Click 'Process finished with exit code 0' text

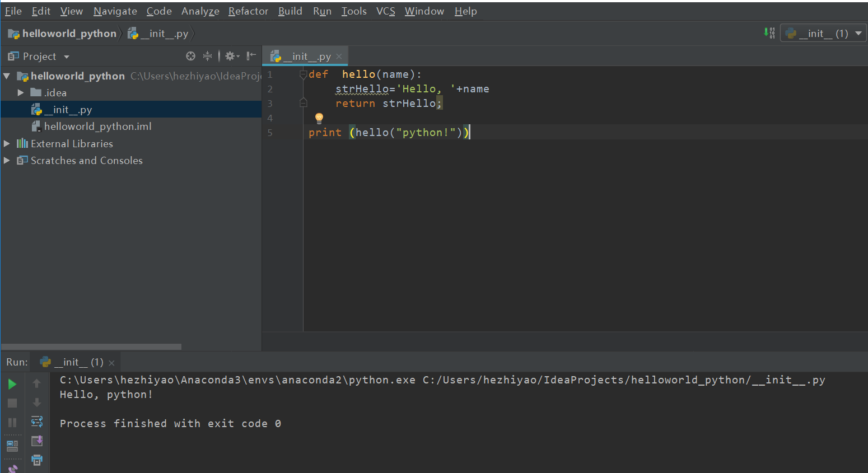coord(170,424)
